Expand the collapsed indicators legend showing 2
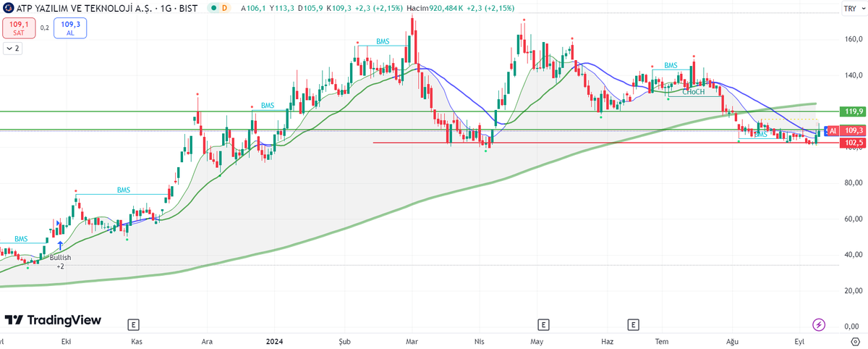 tap(12, 49)
